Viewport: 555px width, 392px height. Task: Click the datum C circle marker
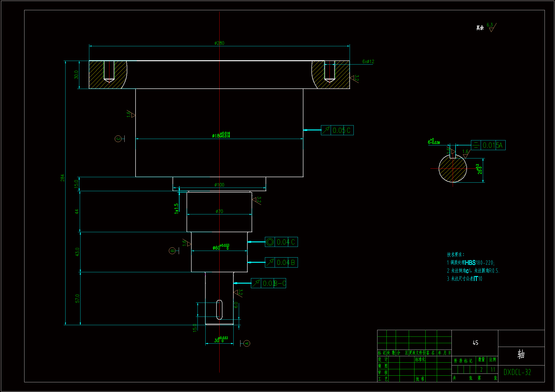click(x=118, y=139)
